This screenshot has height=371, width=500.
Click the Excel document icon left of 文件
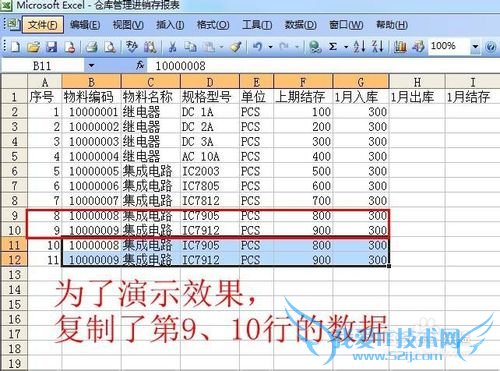point(13,25)
